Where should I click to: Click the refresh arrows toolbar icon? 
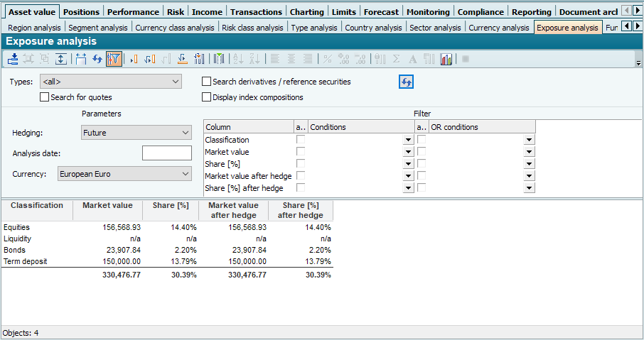point(97,60)
